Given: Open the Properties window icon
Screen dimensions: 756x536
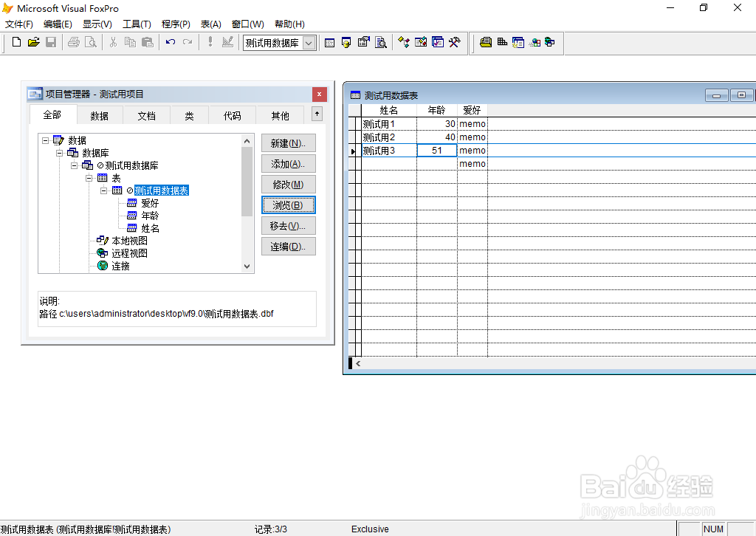Looking at the screenshot, I should [363, 42].
